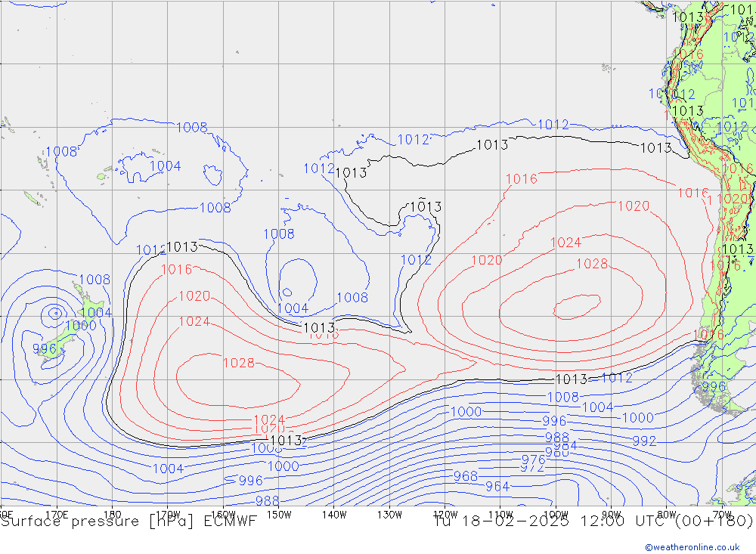Image resolution: width=756 pixels, height=554 pixels.
Task: Click the 140W longitude axis label
Action: click(334, 514)
